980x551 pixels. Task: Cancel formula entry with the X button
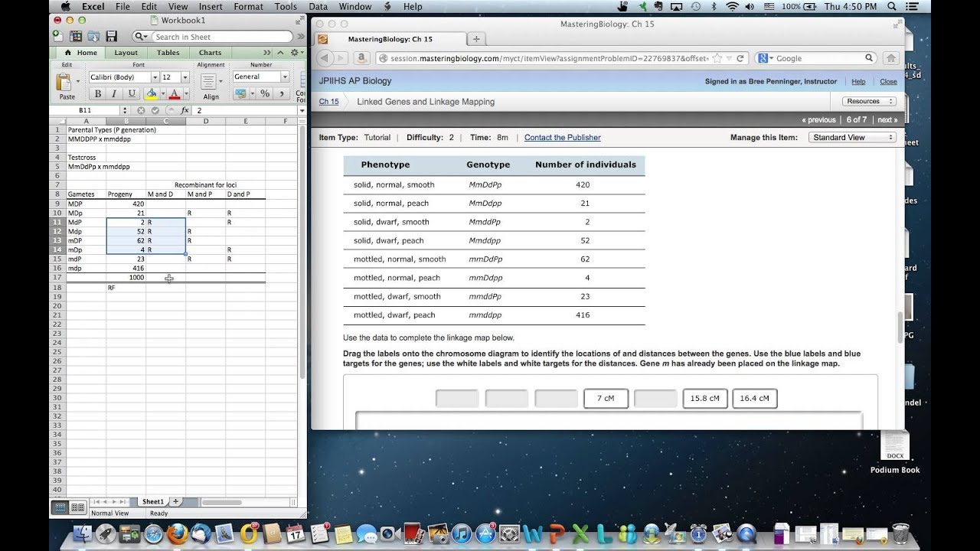(142, 111)
